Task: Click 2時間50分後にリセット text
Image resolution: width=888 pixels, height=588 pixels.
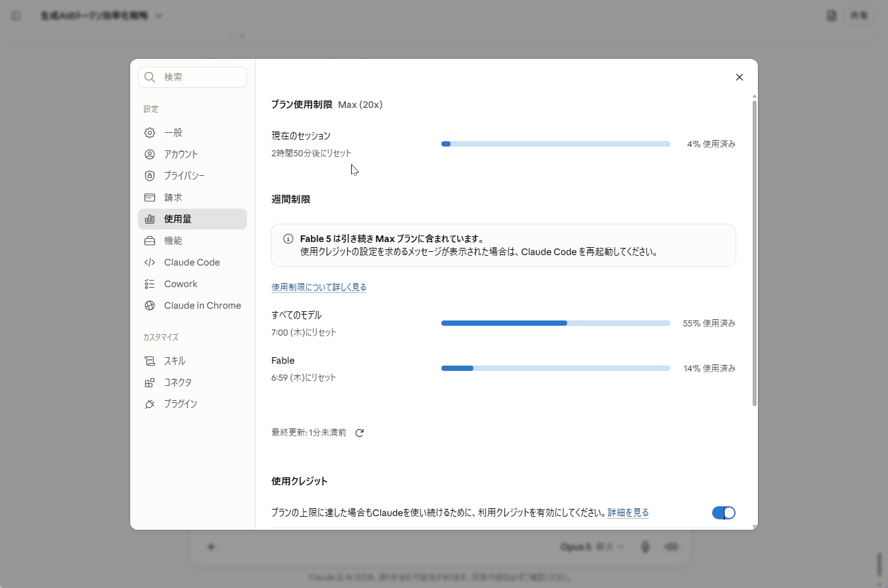Action: tap(311, 153)
